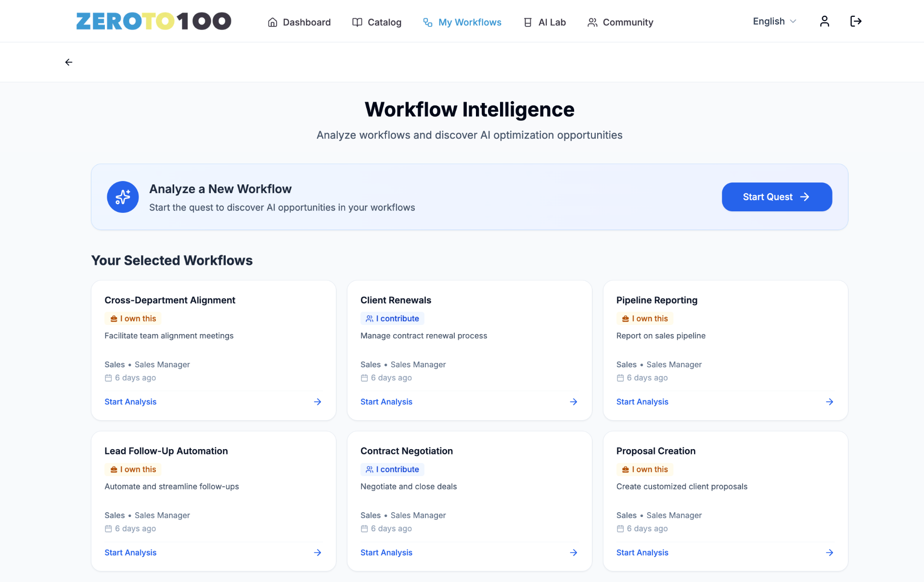Viewport: 924px width, 582px height.
Task: Click the sparkle icon beside Analyze a New Workflow
Action: click(x=122, y=197)
